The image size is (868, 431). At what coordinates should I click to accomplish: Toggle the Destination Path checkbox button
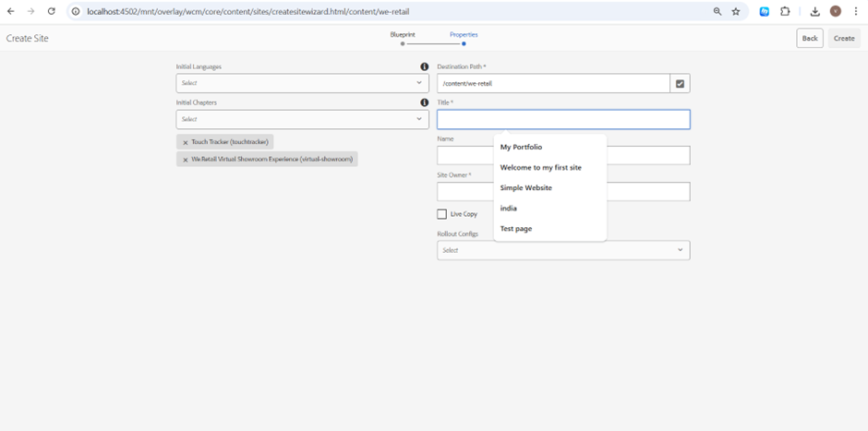click(680, 83)
